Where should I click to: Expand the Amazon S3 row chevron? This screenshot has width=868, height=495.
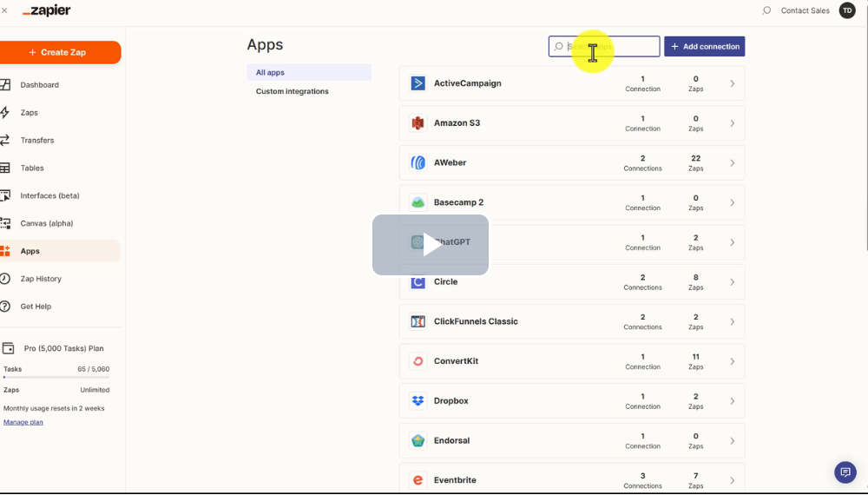[x=732, y=123]
